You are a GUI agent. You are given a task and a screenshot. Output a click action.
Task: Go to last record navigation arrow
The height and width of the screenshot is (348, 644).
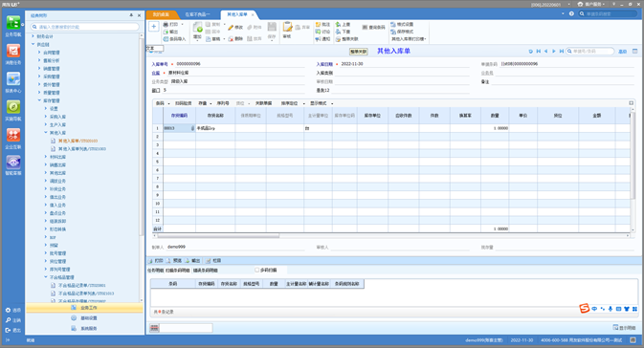coord(561,52)
